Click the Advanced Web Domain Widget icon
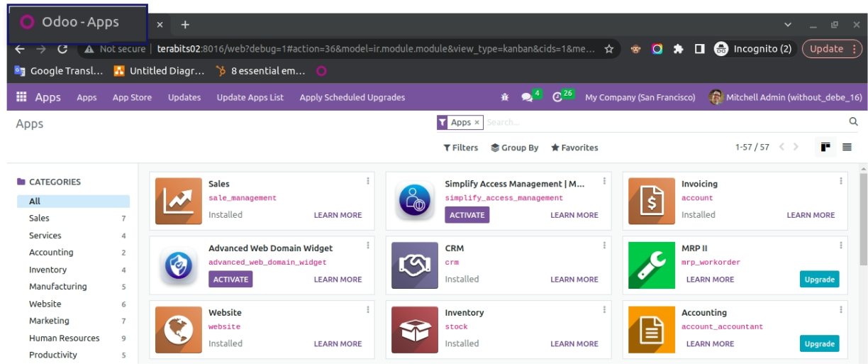The width and height of the screenshot is (868, 364). (178, 265)
